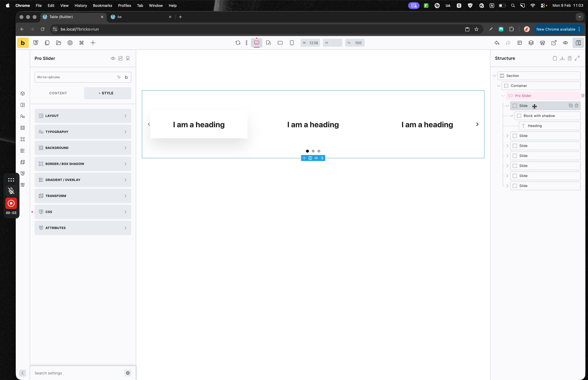Click New Chrome available button
Viewport: 588px width, 380px height.
tap(558, 29)
